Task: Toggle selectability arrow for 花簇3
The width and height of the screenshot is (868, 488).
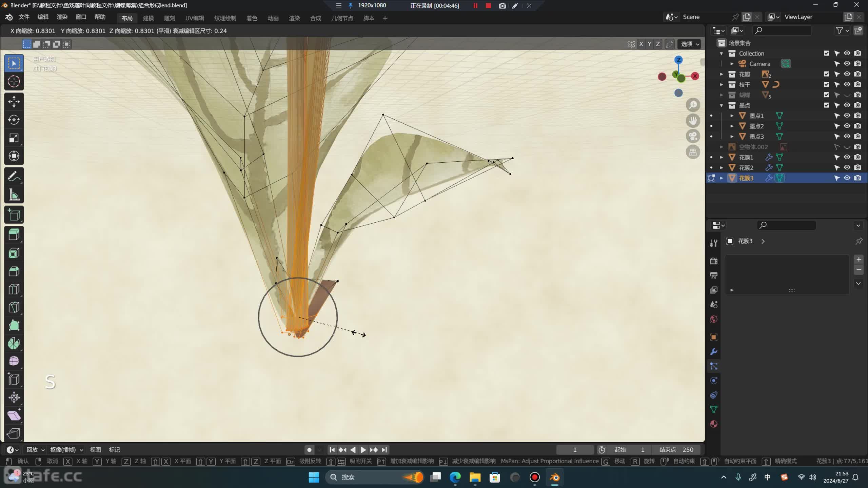Action: (837, 178)
